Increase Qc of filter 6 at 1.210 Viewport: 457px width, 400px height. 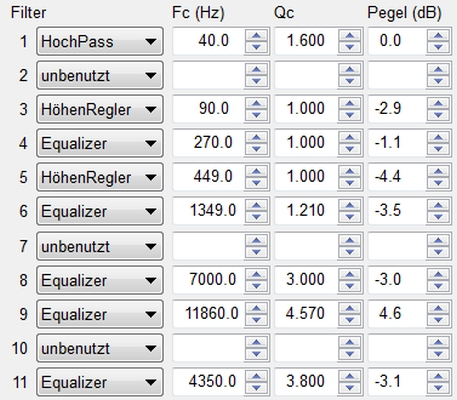[x=349, y=205]
